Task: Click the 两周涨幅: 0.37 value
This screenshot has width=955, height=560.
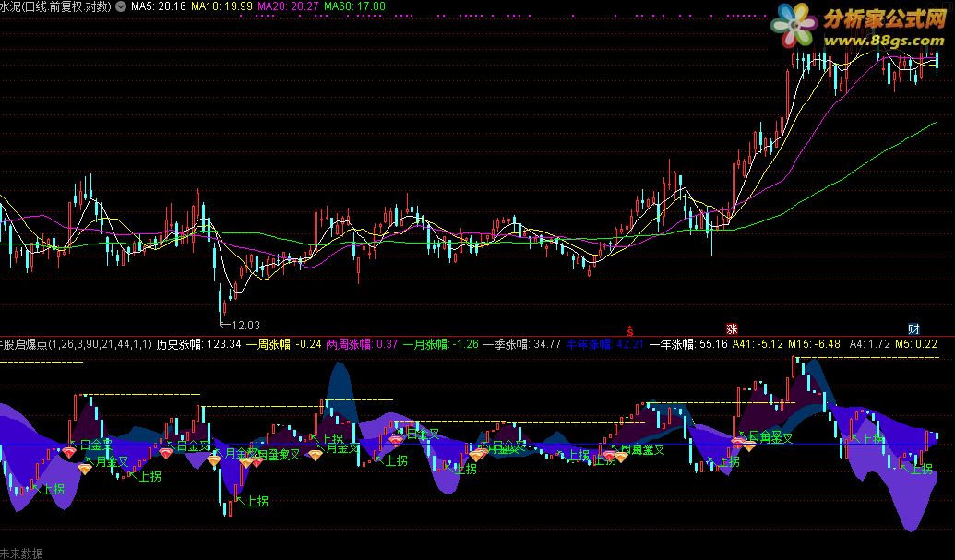Action: click(x=362, y=344)
